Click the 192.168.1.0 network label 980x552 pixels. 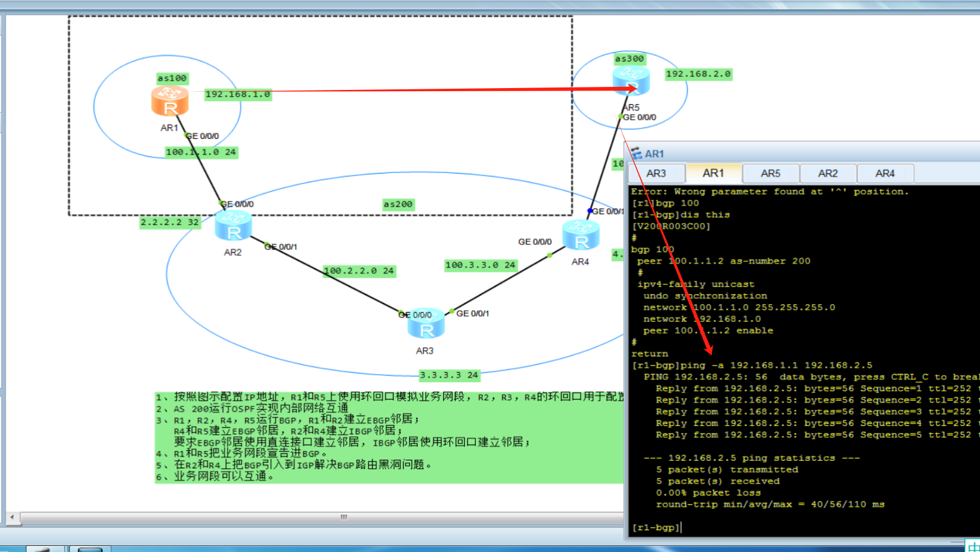[x=238, y=94]
